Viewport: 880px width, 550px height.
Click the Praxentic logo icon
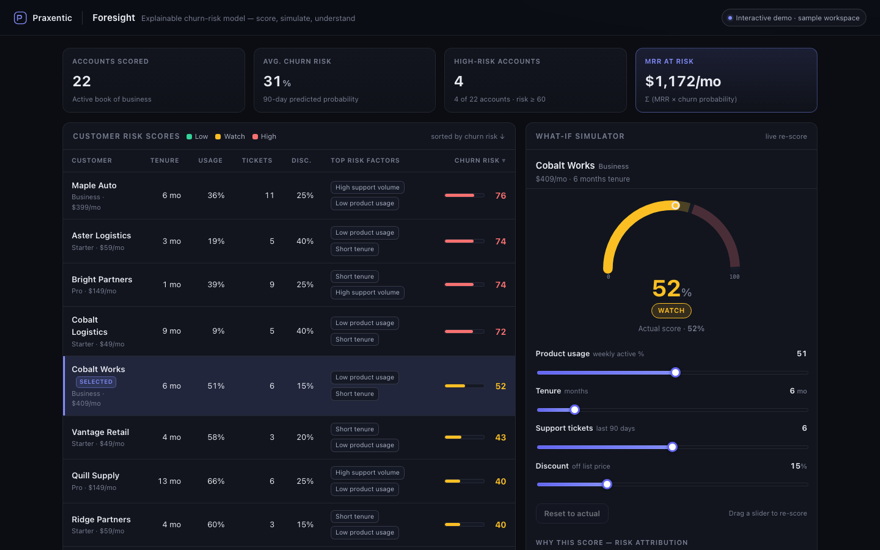pos(20,18)
